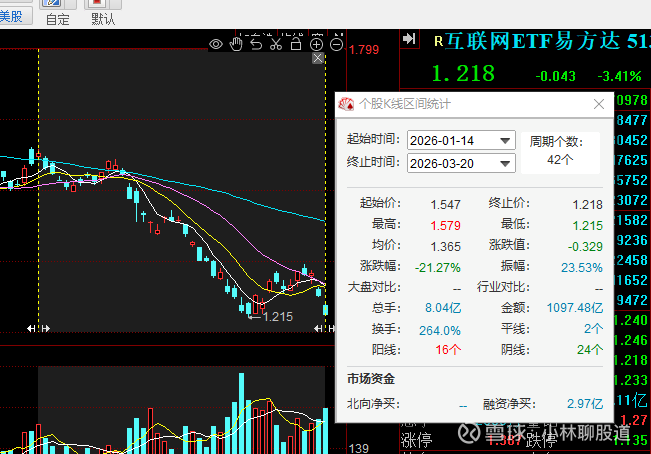Close the selected chart range overlay
Image resolution: width=651 pixels, height=454 pixels.
point(318,58)
